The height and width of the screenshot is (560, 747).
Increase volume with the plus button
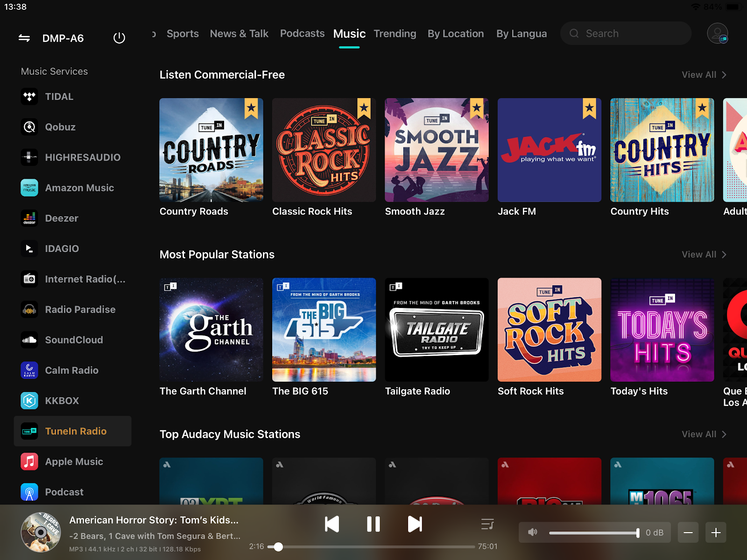pos(716,532)
